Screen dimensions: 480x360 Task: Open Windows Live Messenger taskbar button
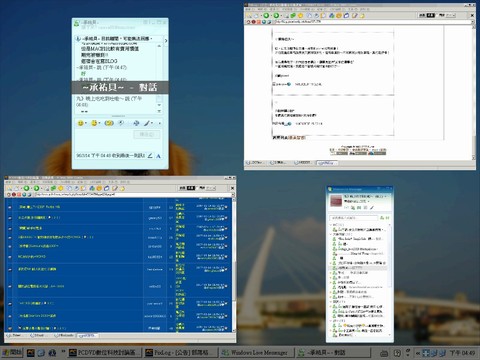pyautogui.click(x=257, y=352)
